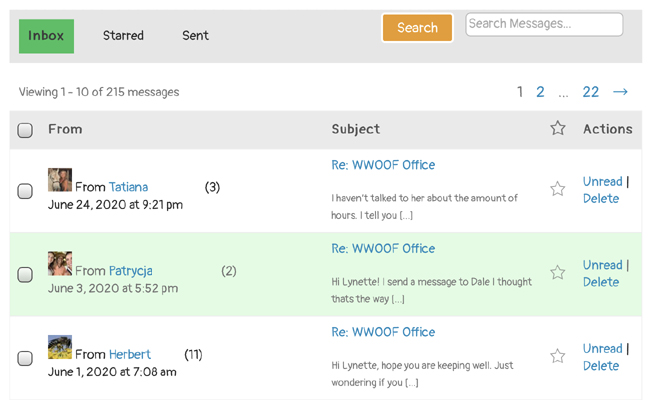Delete the message from Herbert
652x400 pixels.
coord(601,366)
